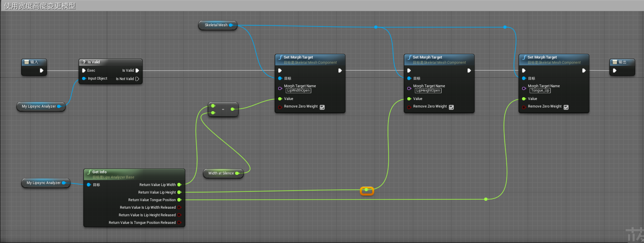644x243 pixels.
Task: Toggle Remove Zero Weight on LipHeightOpen node
Action: (x=451, y=107)
